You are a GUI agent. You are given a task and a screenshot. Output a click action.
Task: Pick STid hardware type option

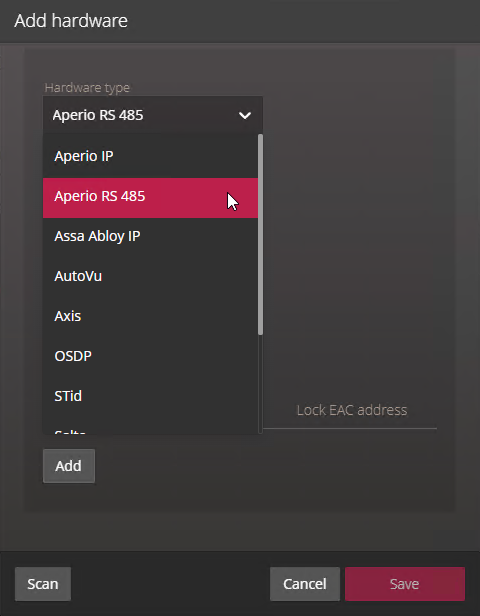tap(150, 396)
